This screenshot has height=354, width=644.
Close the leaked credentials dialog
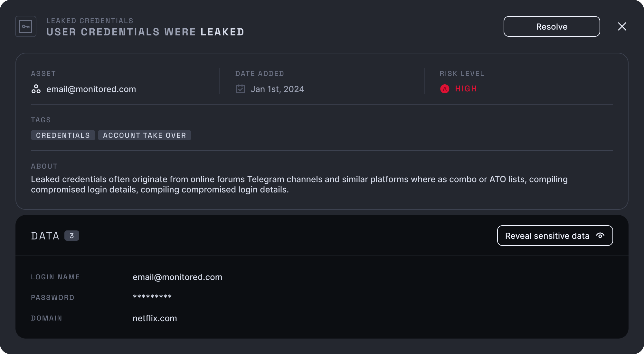[622, 26]
